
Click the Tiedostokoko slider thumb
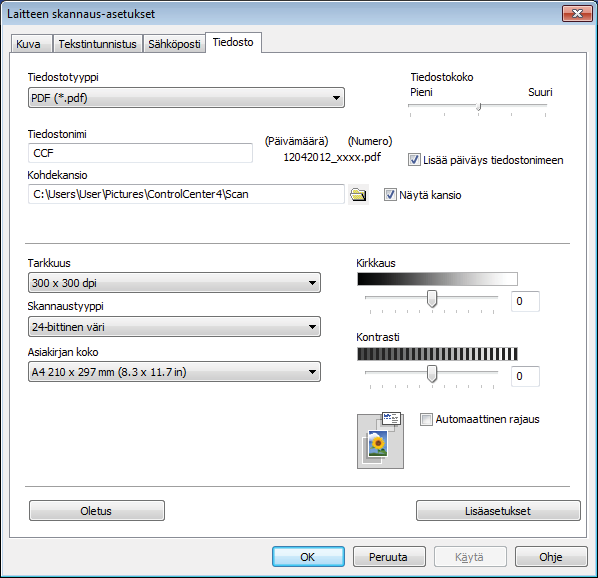(x=479, y=107)
